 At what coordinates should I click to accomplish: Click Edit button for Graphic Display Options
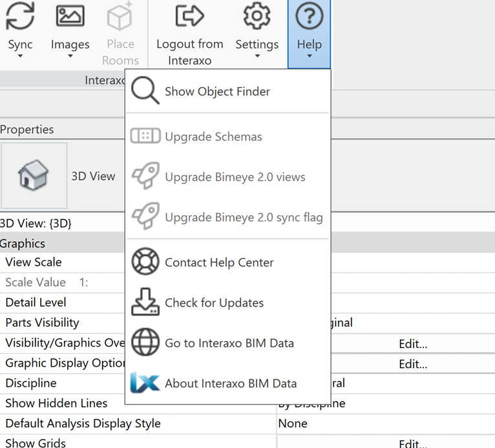pos(413,364)
